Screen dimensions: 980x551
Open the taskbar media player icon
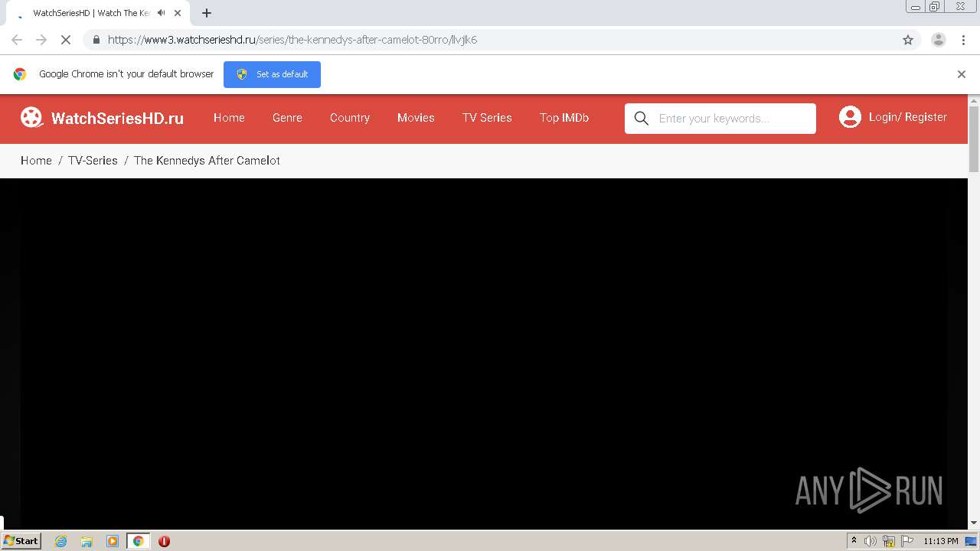pyautogui.click(x=113, y=541)
